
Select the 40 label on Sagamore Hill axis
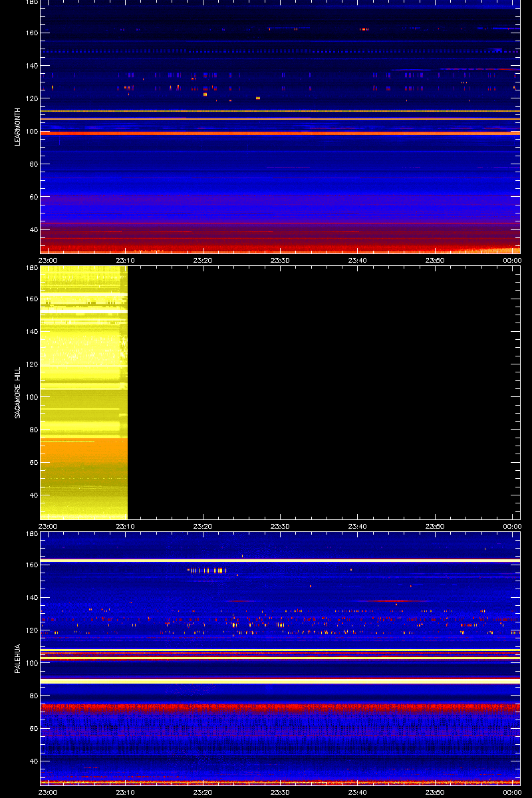(33, 495)
